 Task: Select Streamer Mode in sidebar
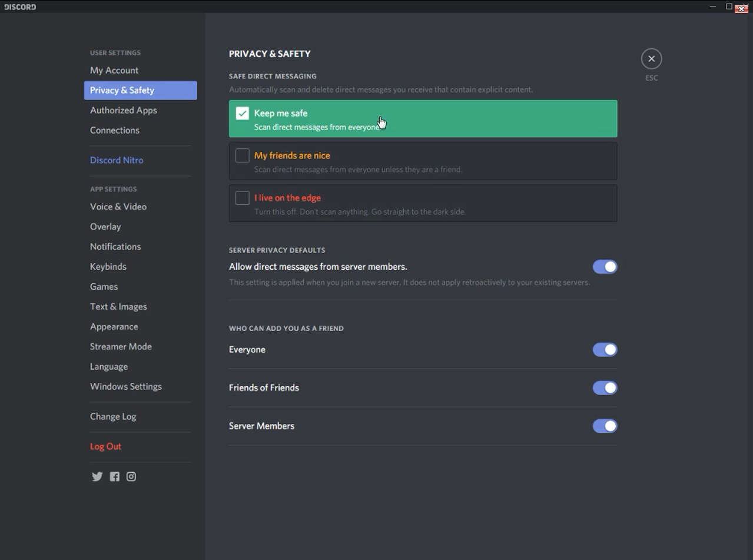click(121, 347)
